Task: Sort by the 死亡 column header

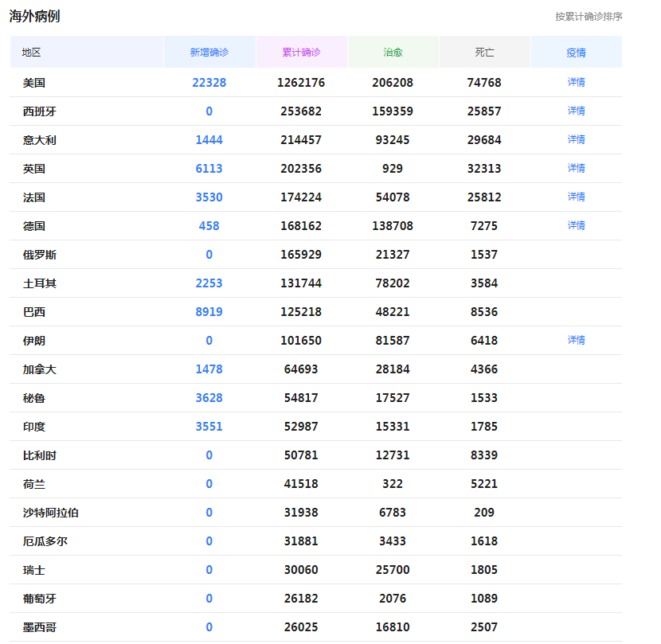Action: point(483,51)
